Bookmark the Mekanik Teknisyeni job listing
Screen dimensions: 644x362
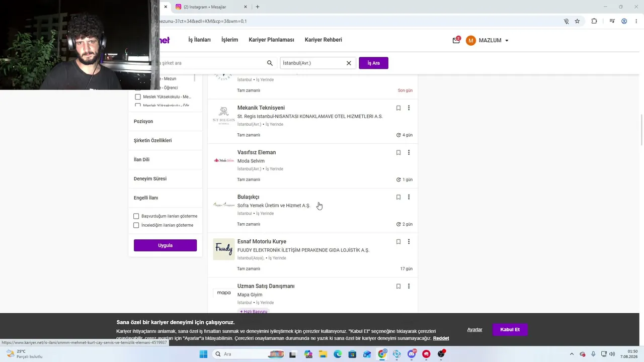pos(398,108)
